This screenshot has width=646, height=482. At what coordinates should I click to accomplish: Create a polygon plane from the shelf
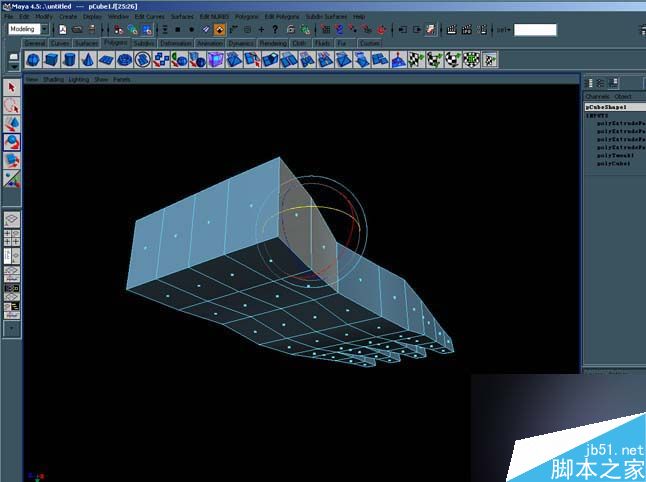pos(106,60)
